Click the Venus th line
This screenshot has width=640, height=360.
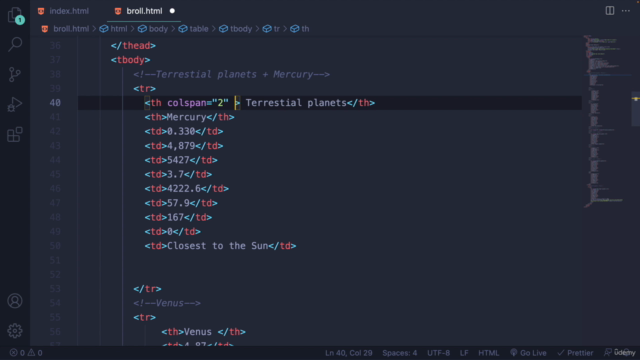coord(203,332)
